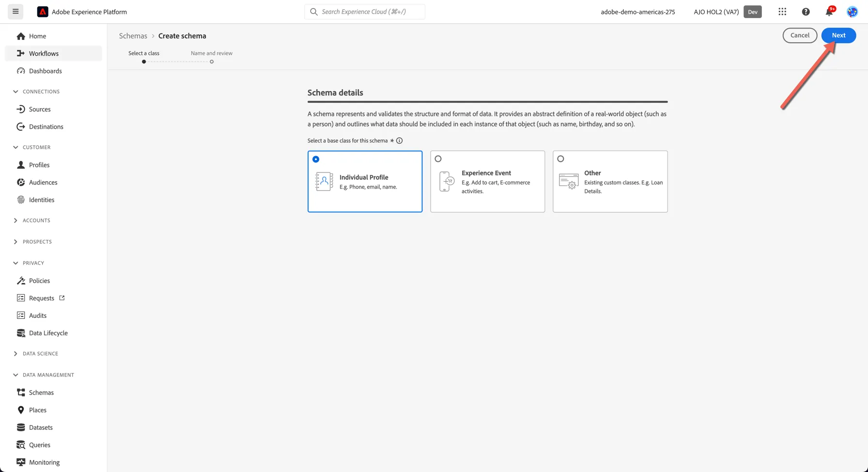Viewport: 868px width, 472px height.
Task: Click the Profiles person icon
Action: [21, 165]
